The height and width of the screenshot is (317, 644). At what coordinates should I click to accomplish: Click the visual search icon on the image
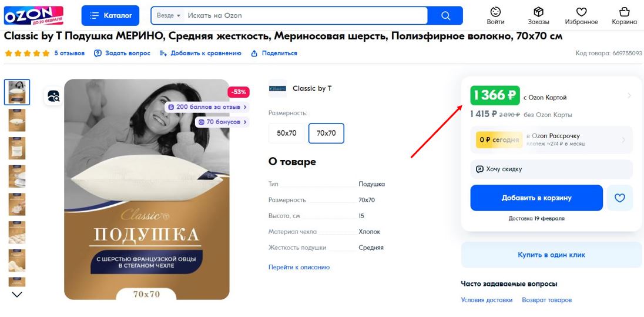[x=53, y=96]
